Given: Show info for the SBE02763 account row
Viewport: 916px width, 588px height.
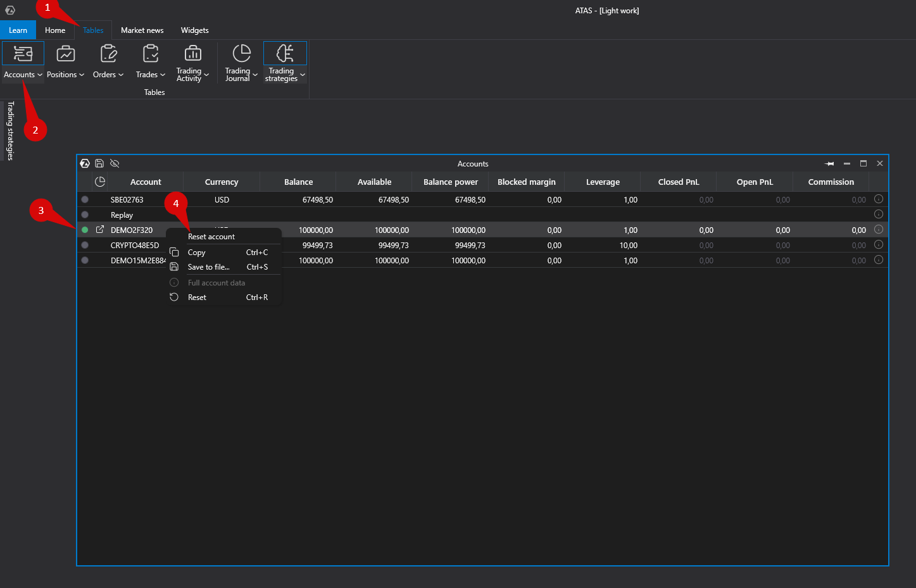Looking at the screenshot, I should point(879,199).
